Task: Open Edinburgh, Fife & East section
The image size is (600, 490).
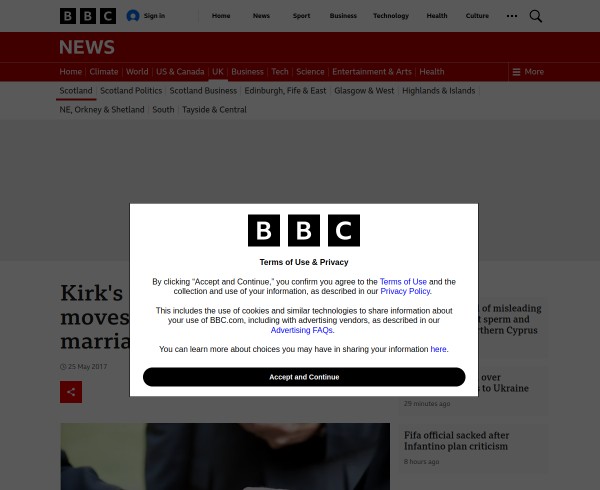Action: tap(285, 91)
